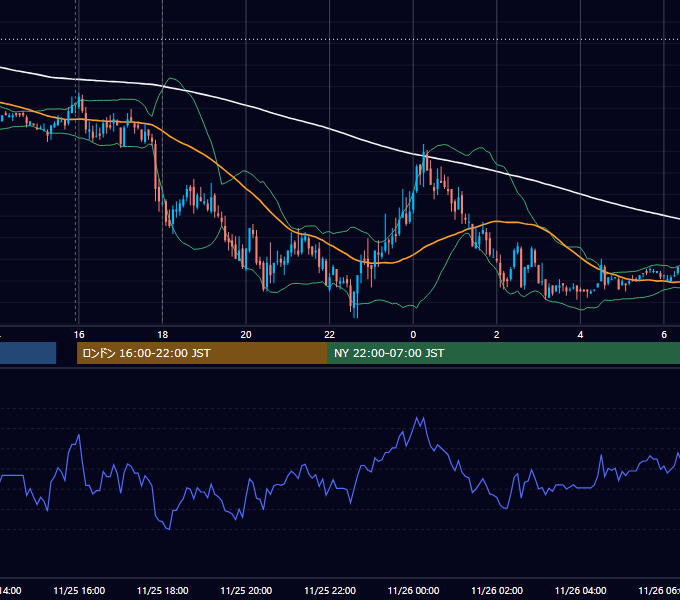Click the ロンドン 16:00-22:00 JST session bar
The height and width of the screenshot is (600, 680).
(202, 353)
